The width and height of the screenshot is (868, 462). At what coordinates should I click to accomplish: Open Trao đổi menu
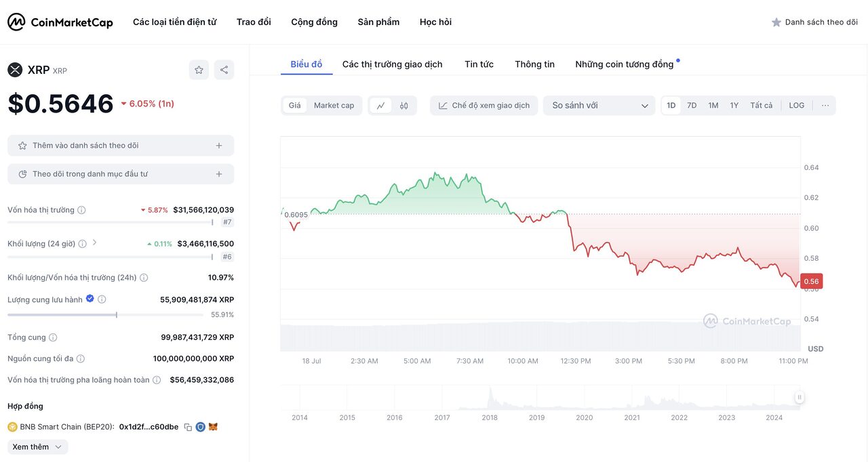pos(254,22)
